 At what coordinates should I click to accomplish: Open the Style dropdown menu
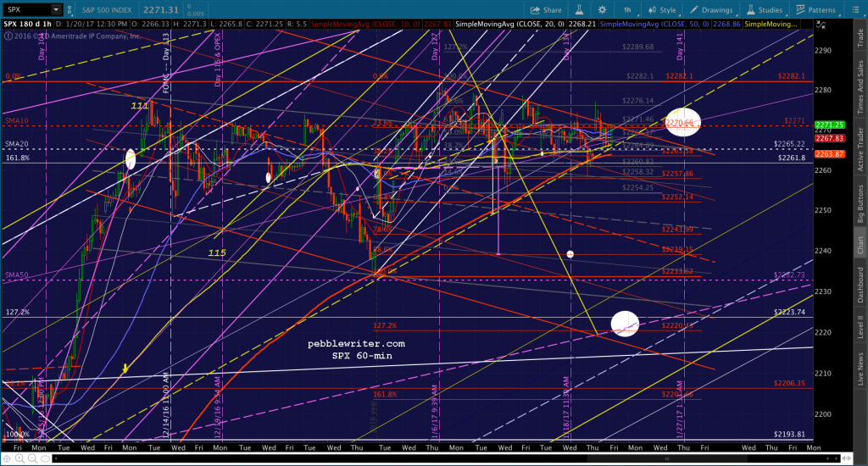pyautogui.click(x=663, y=10)
